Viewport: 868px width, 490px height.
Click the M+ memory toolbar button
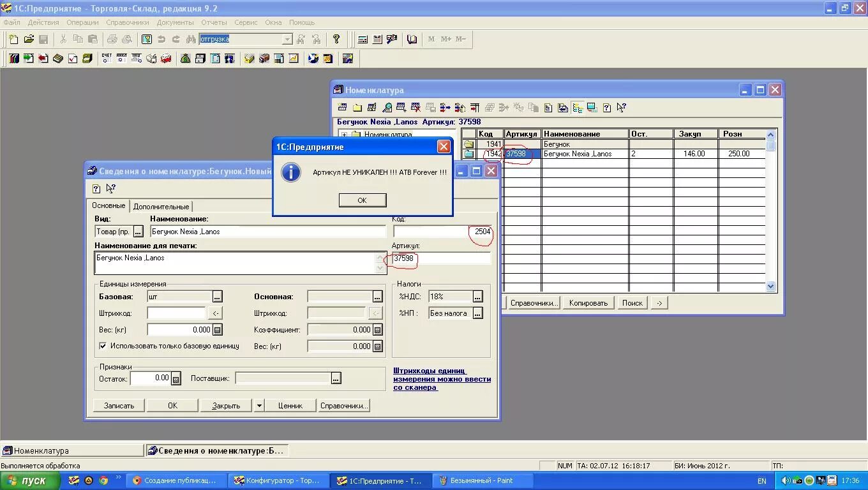coord(445,39)
